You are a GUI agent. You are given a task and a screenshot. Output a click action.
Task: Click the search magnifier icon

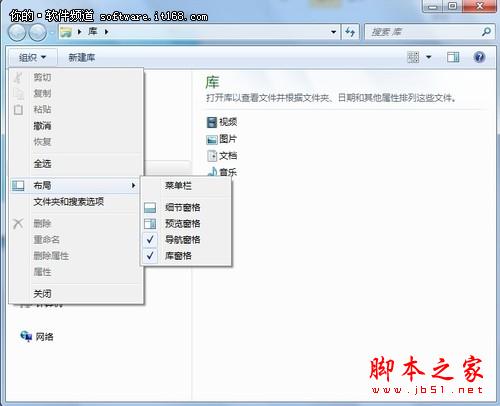click(486, 32)
